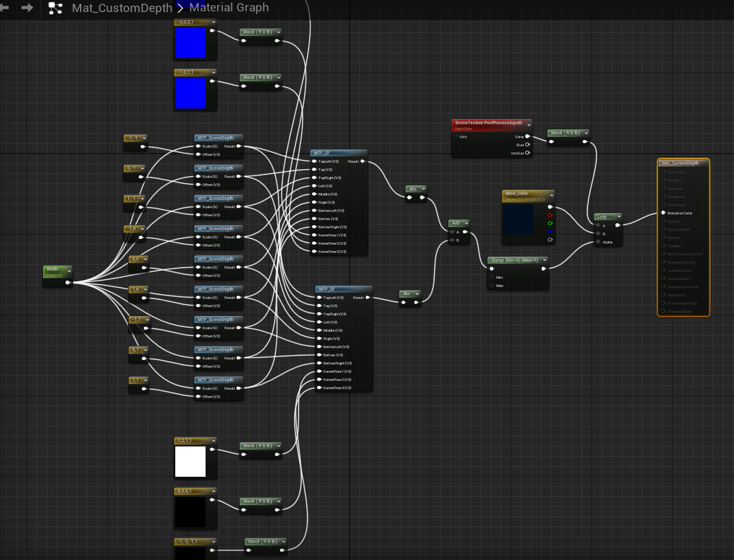The height and width of the screenshot is (560, 734).
Task: Click the UVs input pin on SceneTexture node
Action: (x=455, y=136)
